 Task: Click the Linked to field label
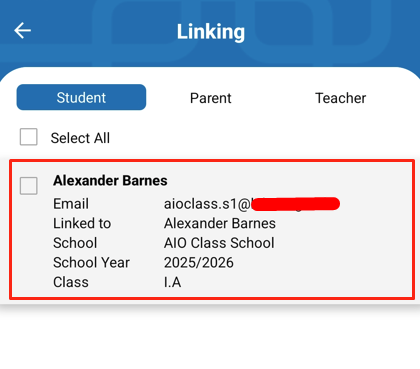82,223
